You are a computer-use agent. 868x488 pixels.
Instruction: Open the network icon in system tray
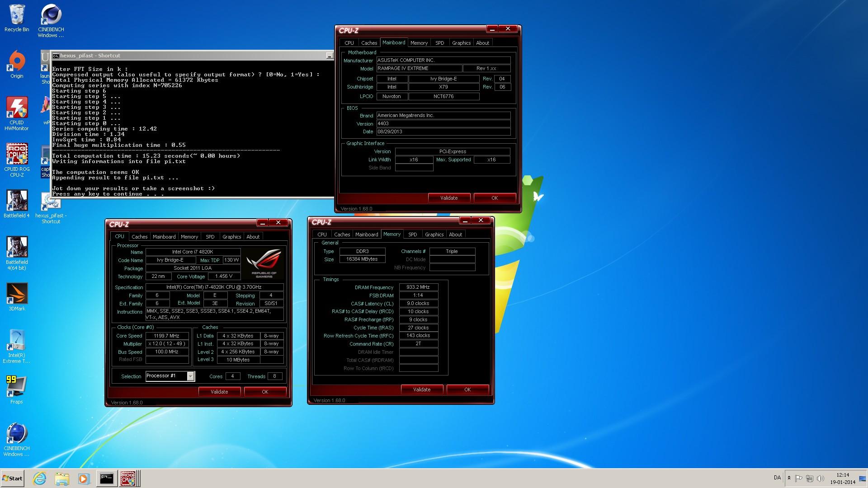(x=809, y=478)
